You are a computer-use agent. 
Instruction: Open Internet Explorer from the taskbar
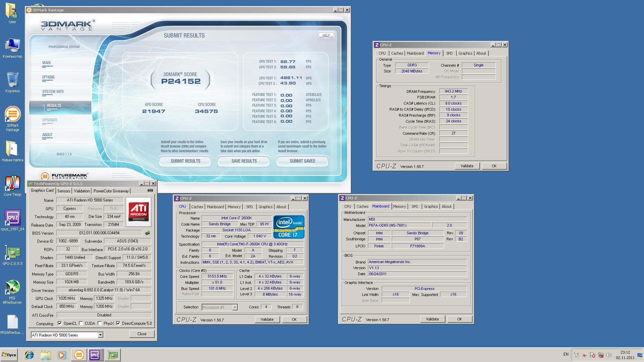tap(30, 355)
